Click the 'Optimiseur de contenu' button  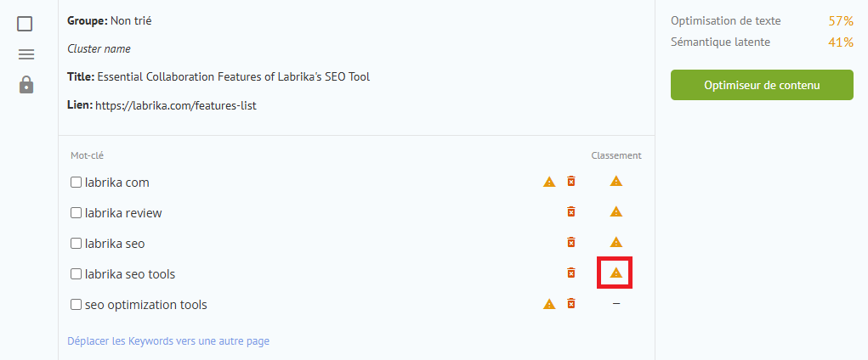pyautogui.click(x=762, y=85)
